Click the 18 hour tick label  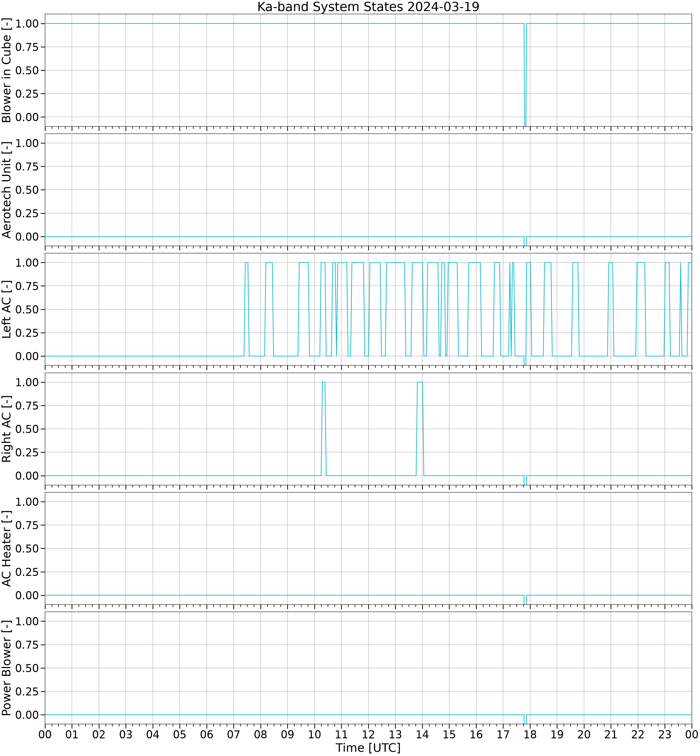click(x=530, y=734)
